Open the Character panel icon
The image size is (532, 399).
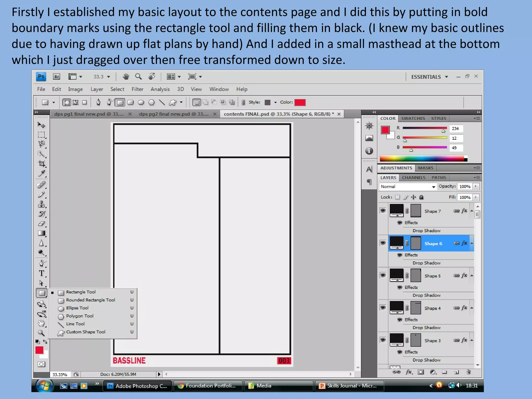point(369,170)
